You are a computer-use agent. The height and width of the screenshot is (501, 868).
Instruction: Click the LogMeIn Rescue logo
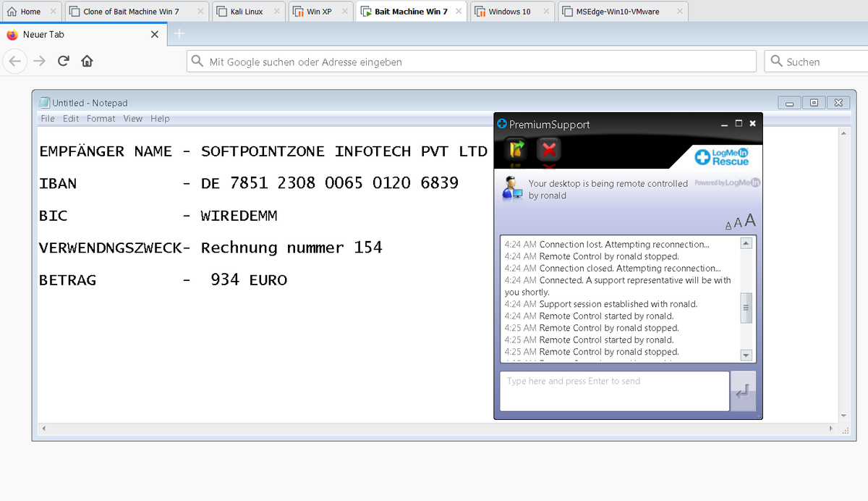pyautogui.click(x=722, y=156)
